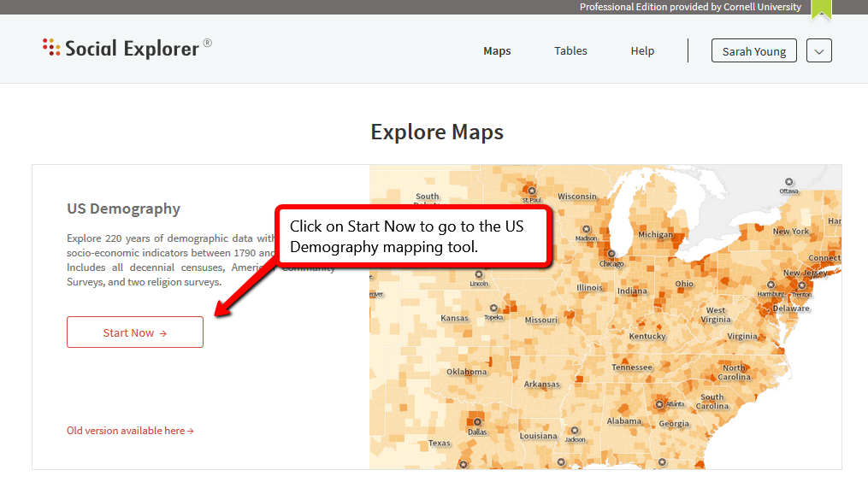Click the Indiana state label
The image size is (868, 482).
pyautogui.click(x=632, y=291)
